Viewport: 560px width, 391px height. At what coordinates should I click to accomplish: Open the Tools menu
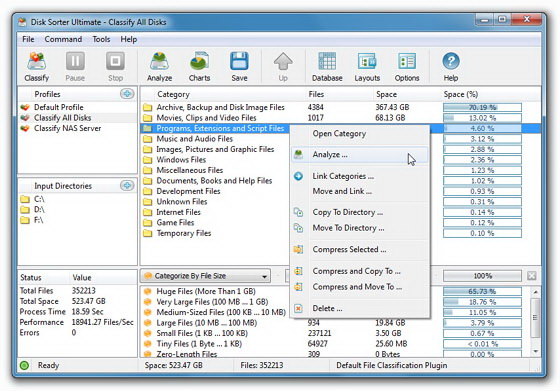[x=101, y=39]
